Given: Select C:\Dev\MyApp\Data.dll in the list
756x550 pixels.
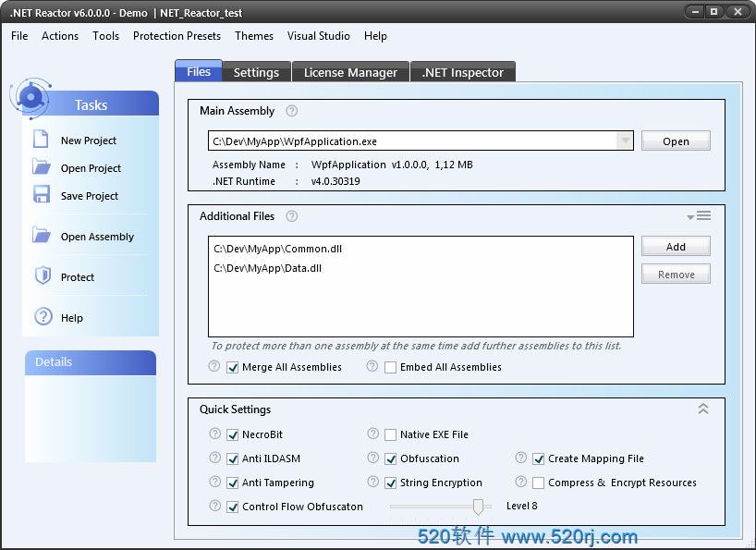Looking at the screenshot, I should [x=268, y=268].
